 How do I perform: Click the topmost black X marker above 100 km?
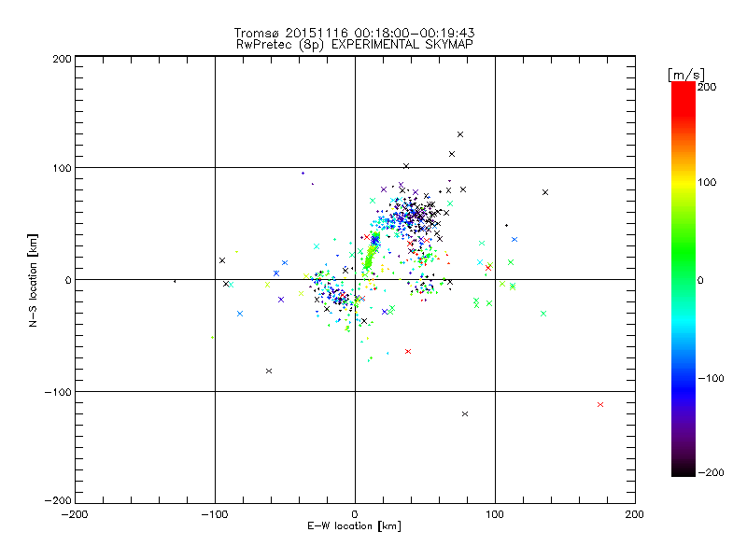coord(460,134)
